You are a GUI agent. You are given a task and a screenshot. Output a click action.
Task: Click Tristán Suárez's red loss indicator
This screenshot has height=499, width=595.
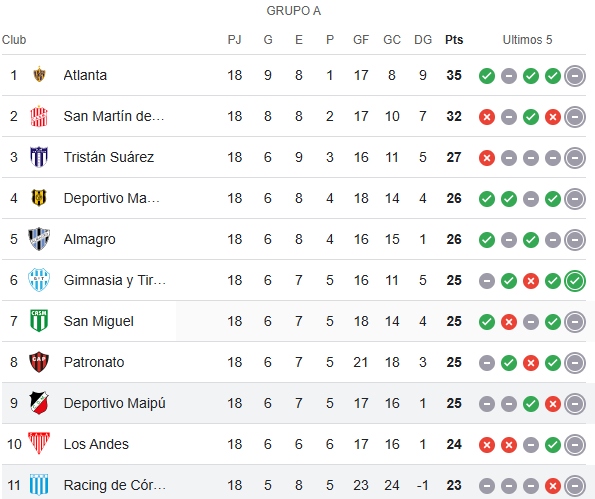(487, 158)
